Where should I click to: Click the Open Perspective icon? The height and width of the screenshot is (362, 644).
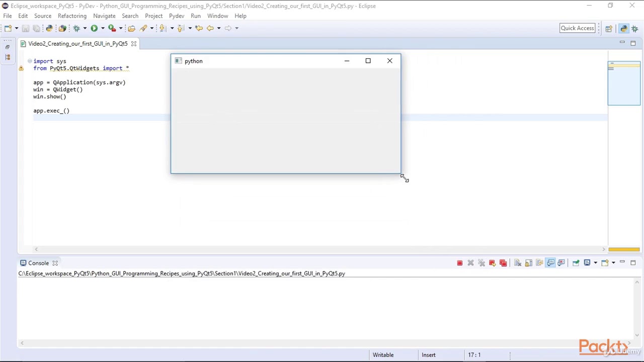click(x=609, y=29)
